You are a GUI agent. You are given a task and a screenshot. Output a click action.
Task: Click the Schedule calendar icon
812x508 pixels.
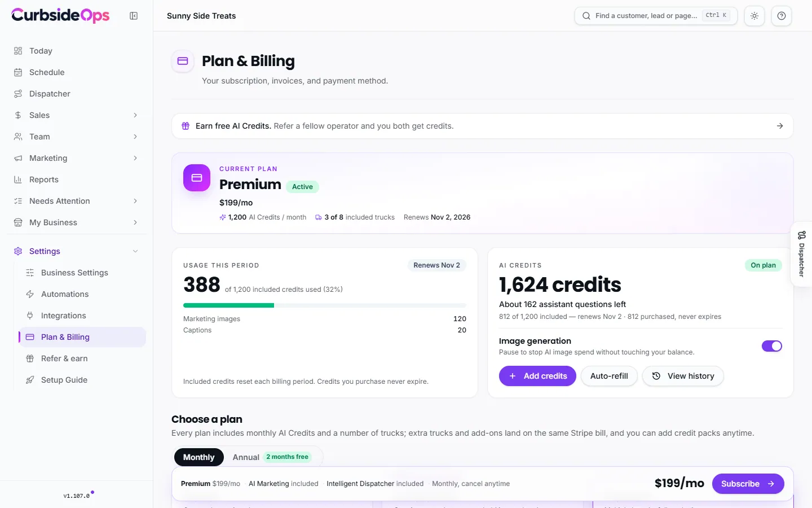point(18,72)
